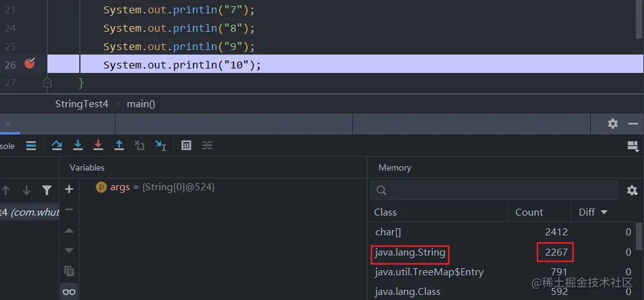Click the Drop Frame icon
This screenshot has width=644, height=300.
pos(139,145)
